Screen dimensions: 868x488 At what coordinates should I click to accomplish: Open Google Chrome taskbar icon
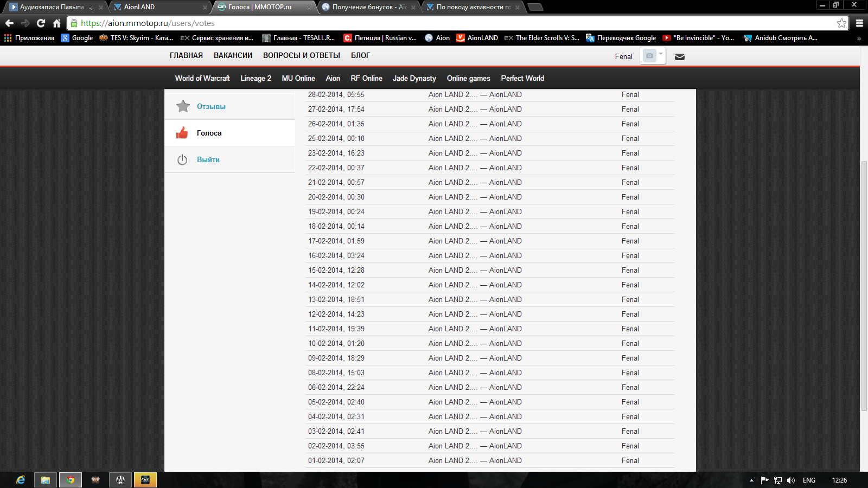click(x=71, y=480)
